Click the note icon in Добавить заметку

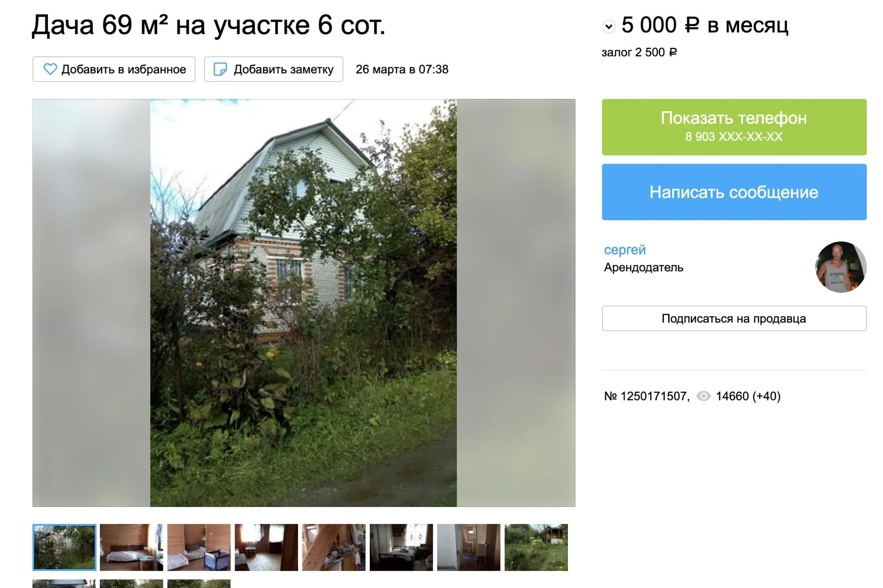(x=220, y=69)
